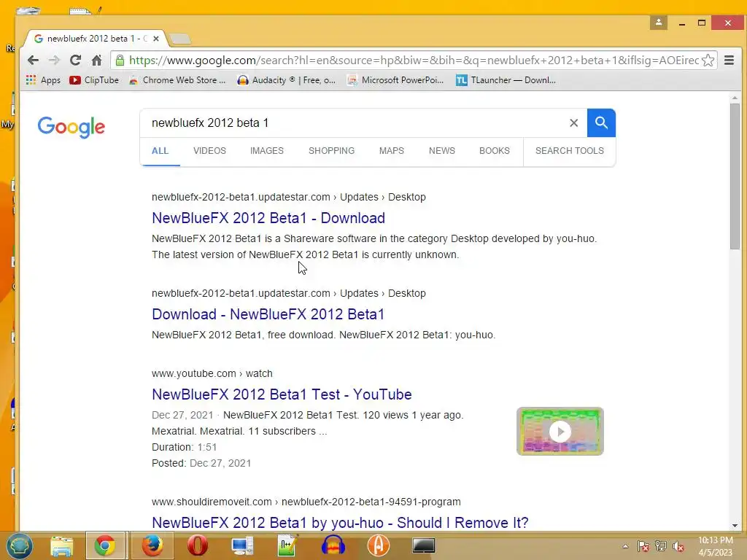Click the scrollbar up arrow
This screenshot has height=560, width=747.
point(735,98)
